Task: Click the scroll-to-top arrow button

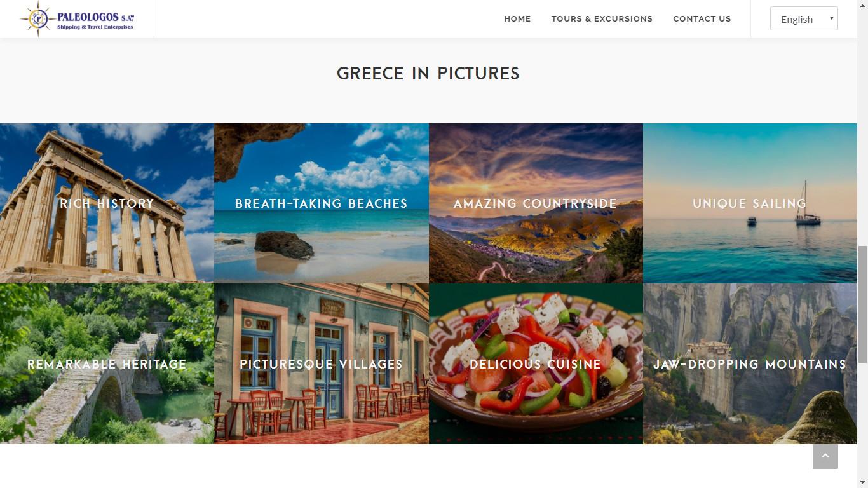Action: click(x=825, y=456)
